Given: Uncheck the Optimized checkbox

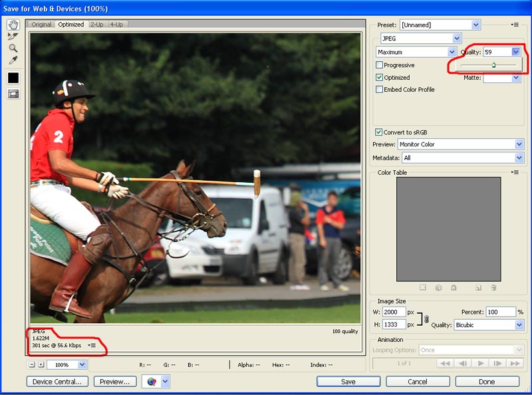Looking at the screenshot, I should click(379, 77).
